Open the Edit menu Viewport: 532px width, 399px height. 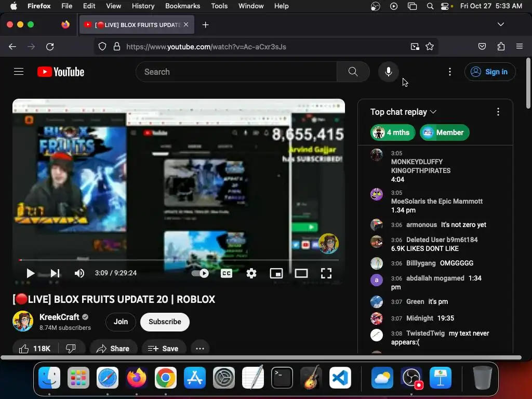(89, 6)
